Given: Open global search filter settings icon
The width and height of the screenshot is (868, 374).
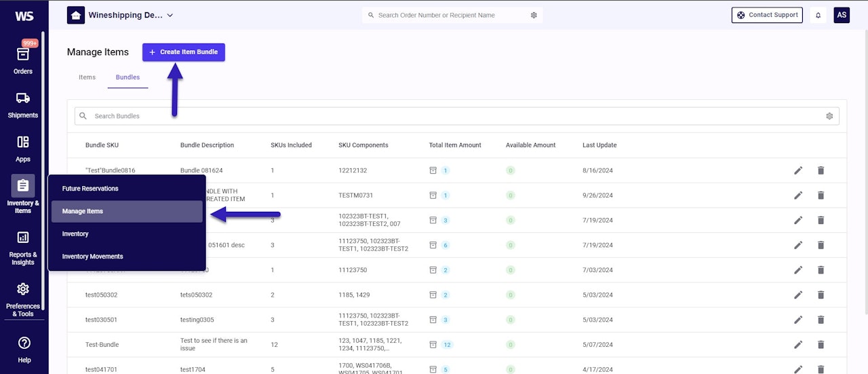Looking at the screenshot, I should tap(534, 15).
